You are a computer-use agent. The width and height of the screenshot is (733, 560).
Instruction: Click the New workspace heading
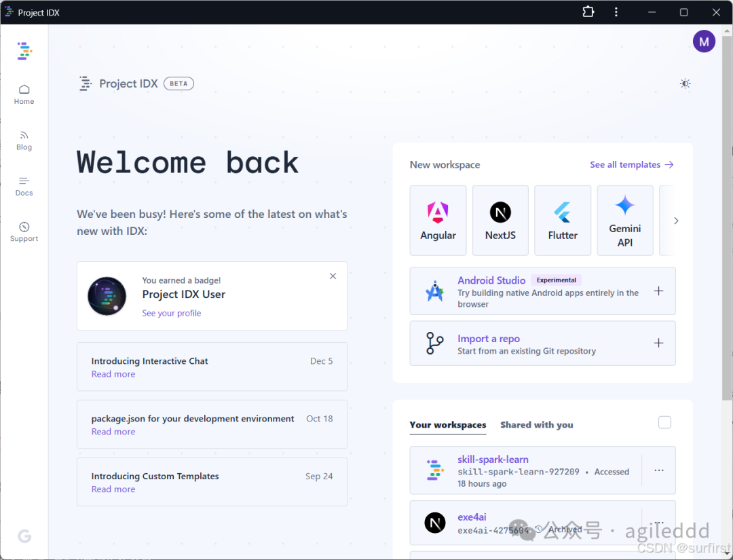445,164
